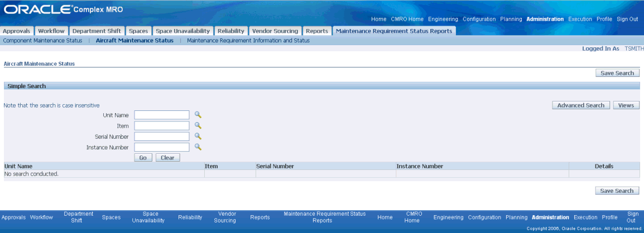The image size is (644, 233).
Task: Open Item search lookup icon
Action: click(198, 125)
